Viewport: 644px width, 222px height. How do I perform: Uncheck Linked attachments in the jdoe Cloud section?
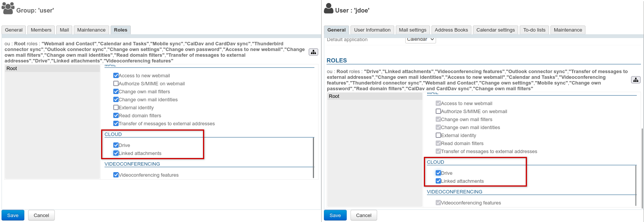(x=438, y=181)
